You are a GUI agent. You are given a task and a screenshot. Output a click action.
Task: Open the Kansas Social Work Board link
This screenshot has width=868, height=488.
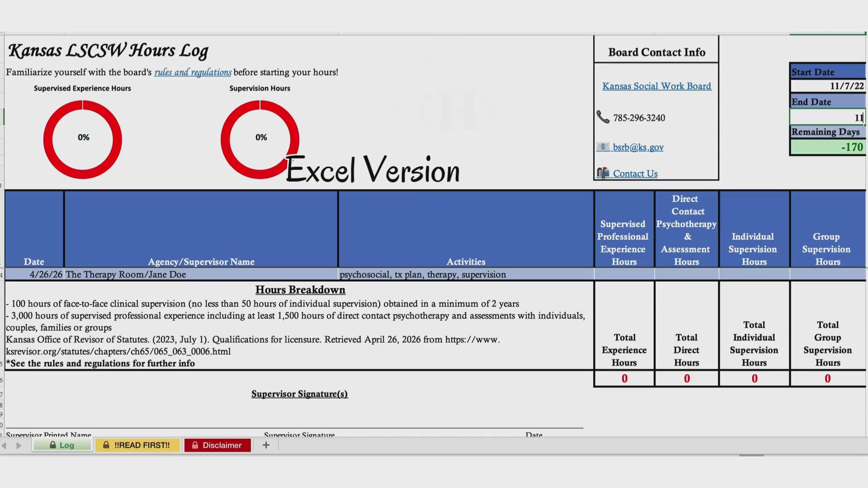[656, 86]
